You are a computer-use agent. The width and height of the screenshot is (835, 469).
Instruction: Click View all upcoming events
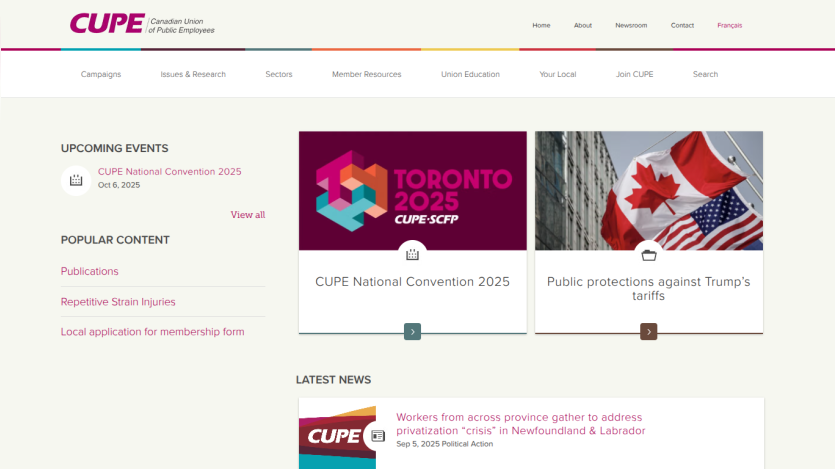point(248,215)
